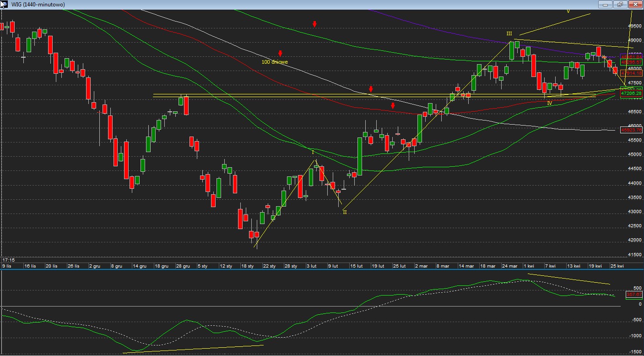Click the WIG chart window icon
The image size is (644, 356).
click(x=4, y=4)
